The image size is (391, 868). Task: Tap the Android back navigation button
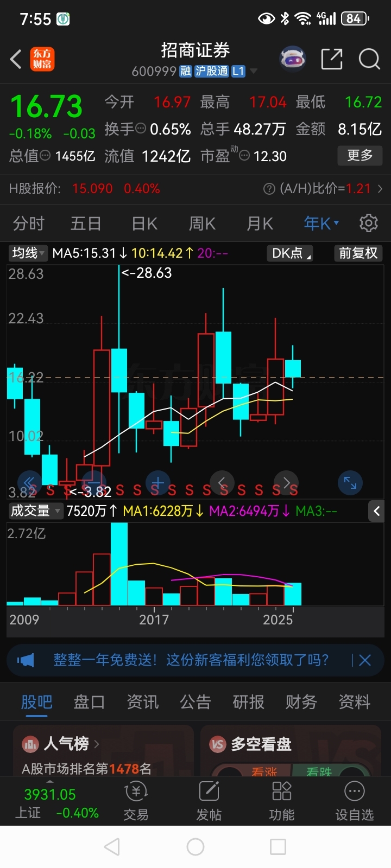pos(112,847)
